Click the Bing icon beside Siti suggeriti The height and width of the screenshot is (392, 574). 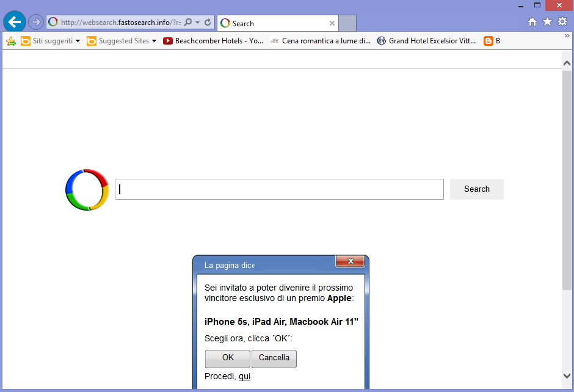tap(26, 41)
